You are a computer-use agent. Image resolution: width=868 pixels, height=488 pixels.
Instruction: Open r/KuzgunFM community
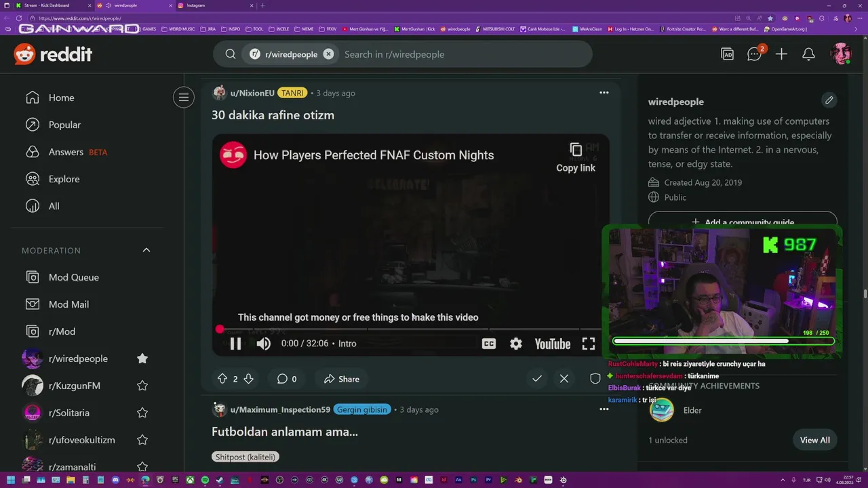point(75,386)
